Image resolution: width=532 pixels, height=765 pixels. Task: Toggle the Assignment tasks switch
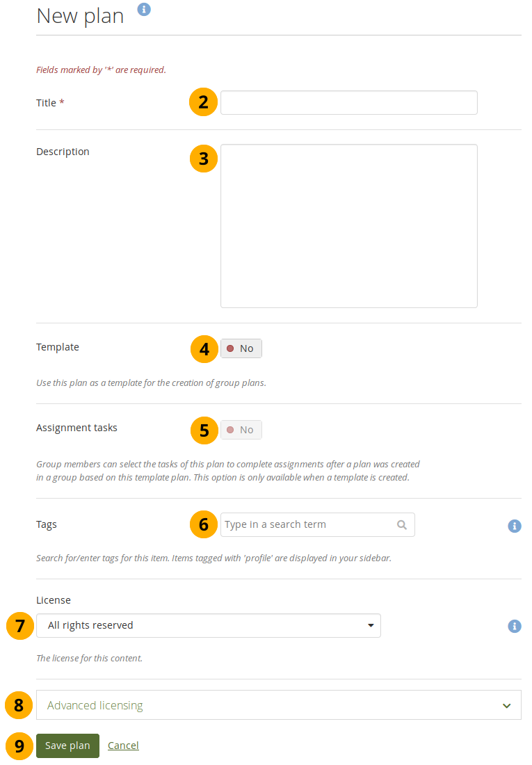coord(241,430)
